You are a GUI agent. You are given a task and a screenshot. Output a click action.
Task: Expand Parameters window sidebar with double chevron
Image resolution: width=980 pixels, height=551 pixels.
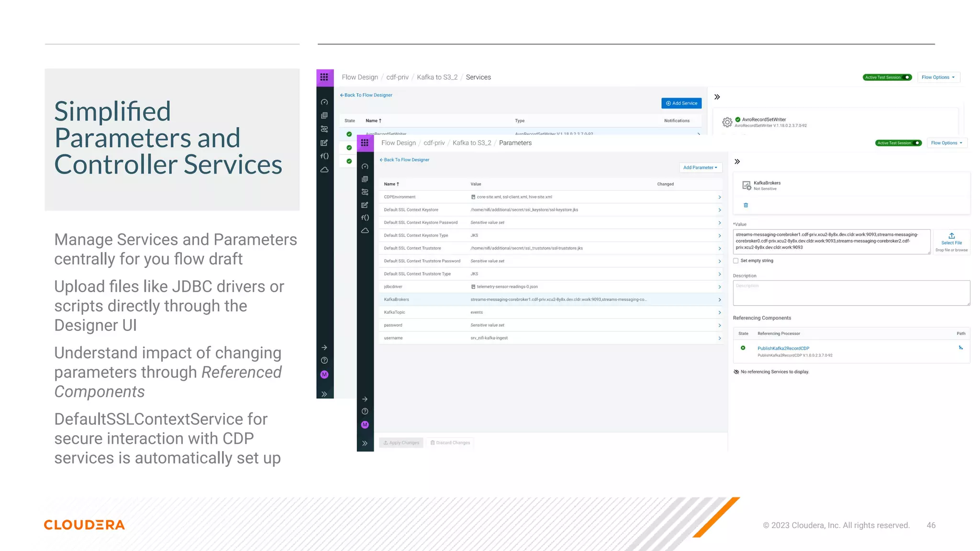pyautogui.click(x=365, y=443)
